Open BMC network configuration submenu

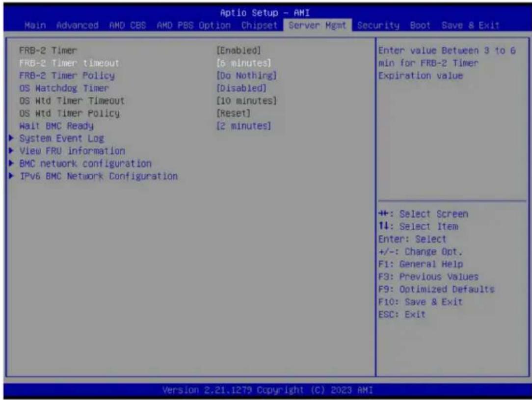[85, 163]
